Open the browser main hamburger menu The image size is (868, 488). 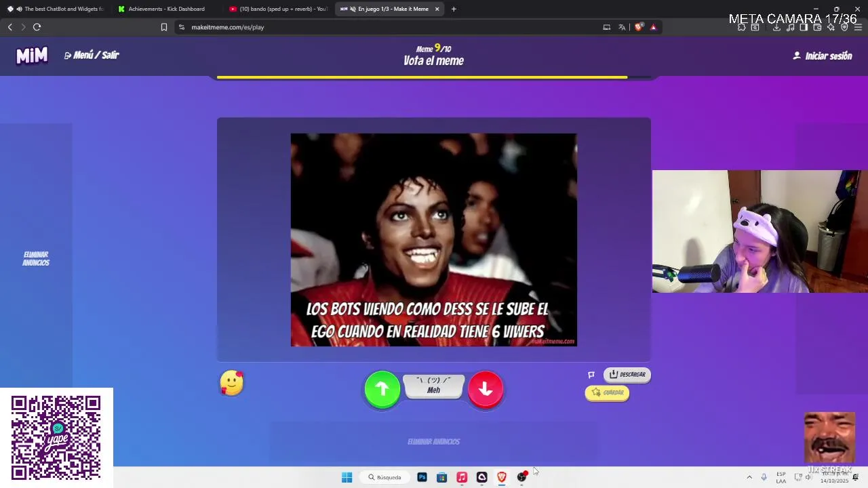(x=858, y=27)
